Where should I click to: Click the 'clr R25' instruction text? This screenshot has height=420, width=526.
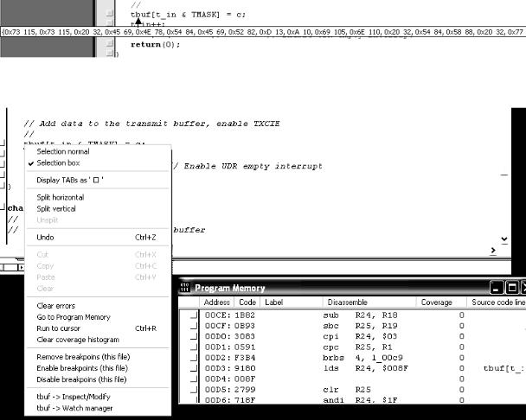click(347, 390)
